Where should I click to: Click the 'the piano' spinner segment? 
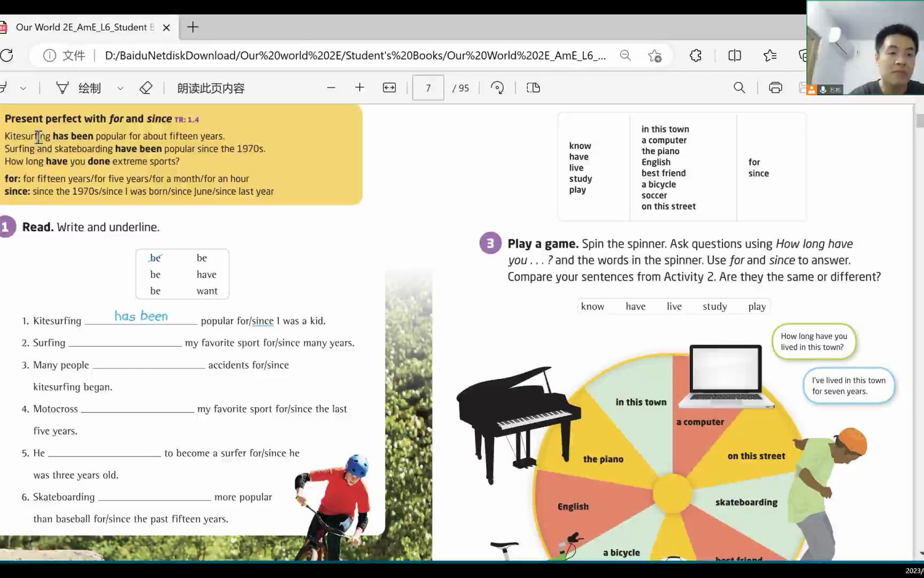click(603, 459)
